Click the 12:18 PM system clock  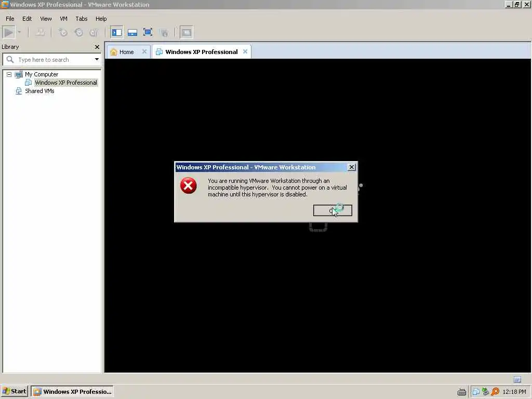click(x=514, y=392)
